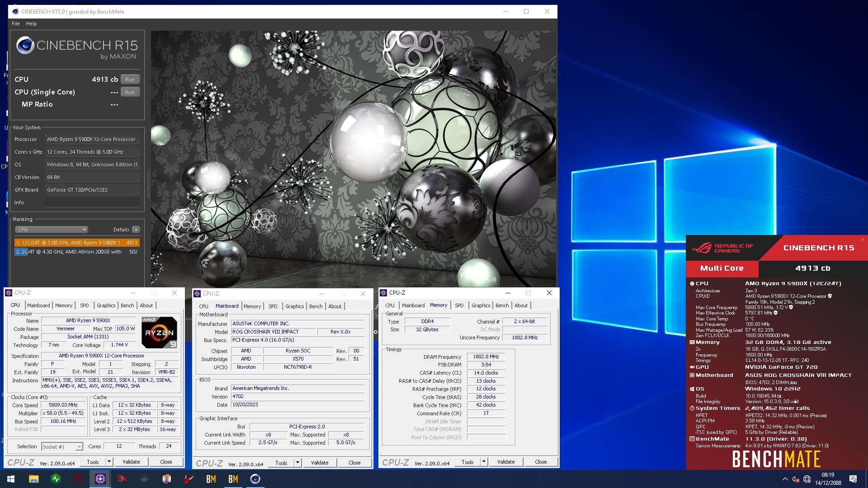Open Graphics tab in left CPU-Z window
This screenshot has height=488, width=868.
(x=106, y=305)
